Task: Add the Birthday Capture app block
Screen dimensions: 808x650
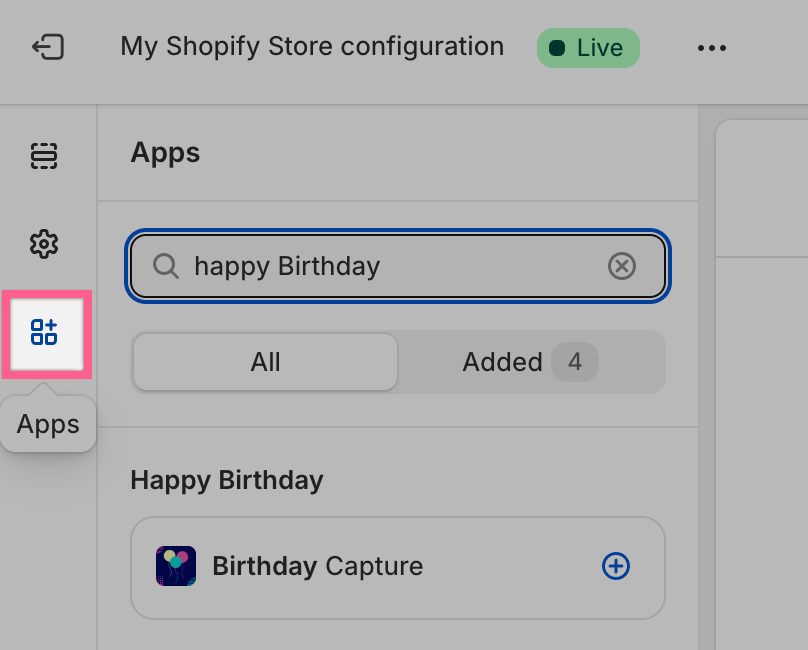Action: tap(616, 566)
